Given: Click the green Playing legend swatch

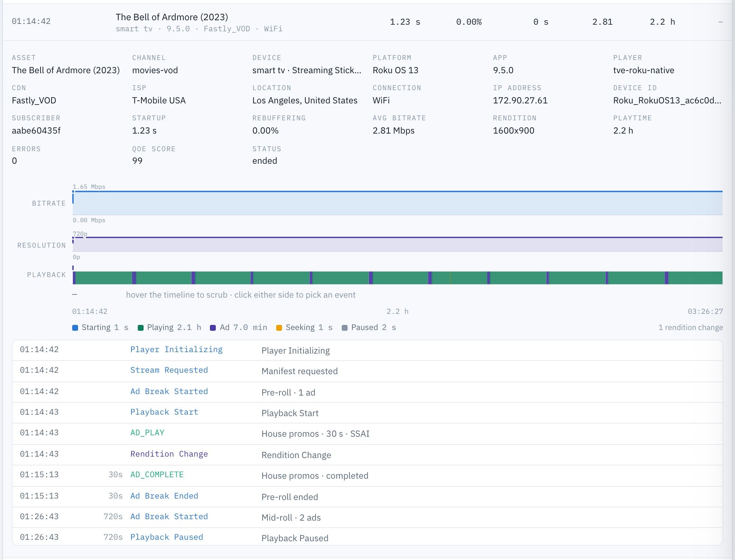Looking at the screenshot, I should pos(140,328).
